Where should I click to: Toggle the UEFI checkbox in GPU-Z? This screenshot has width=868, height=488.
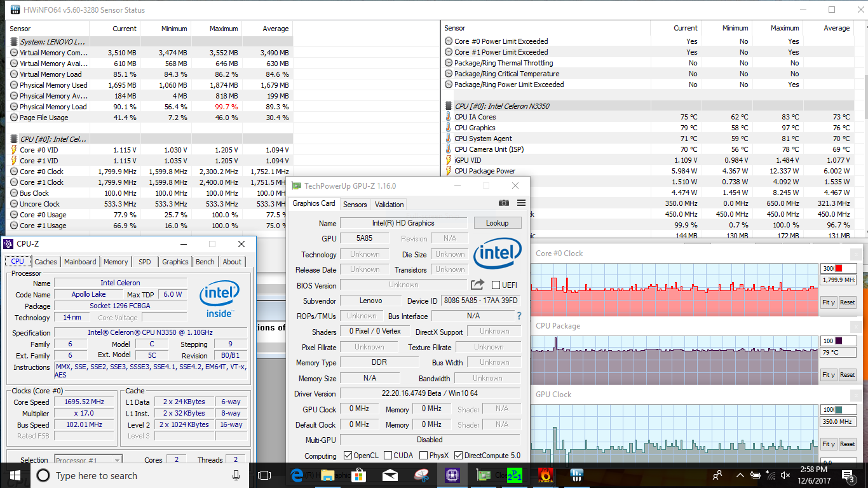(496, 285)
